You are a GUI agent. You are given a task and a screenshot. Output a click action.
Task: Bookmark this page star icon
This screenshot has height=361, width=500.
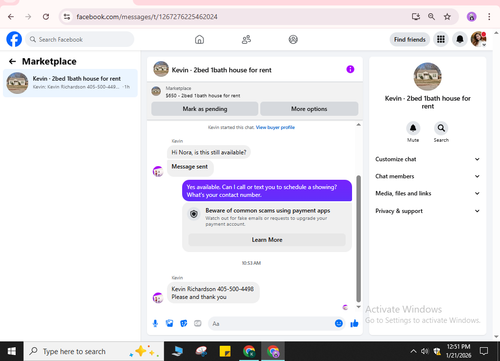[447, 17]
